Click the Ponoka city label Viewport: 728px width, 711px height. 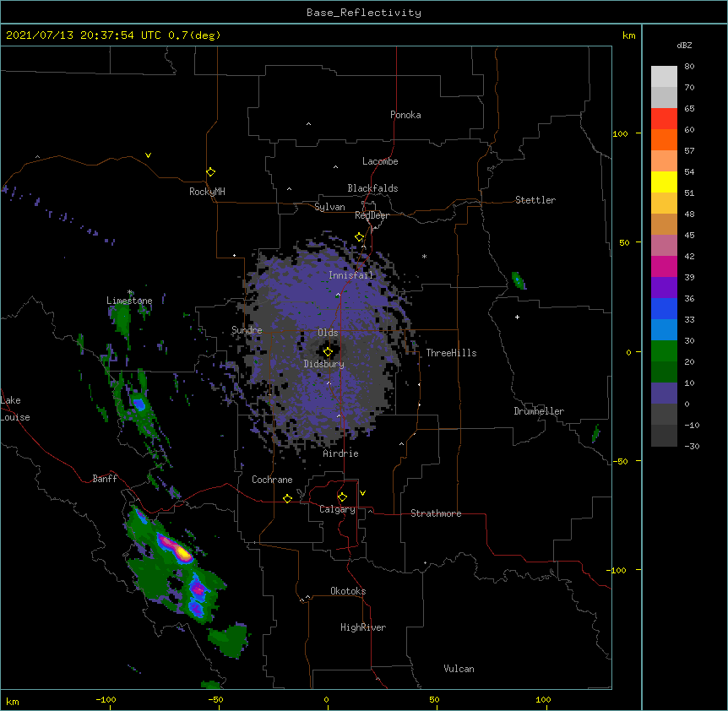[405, 115]
